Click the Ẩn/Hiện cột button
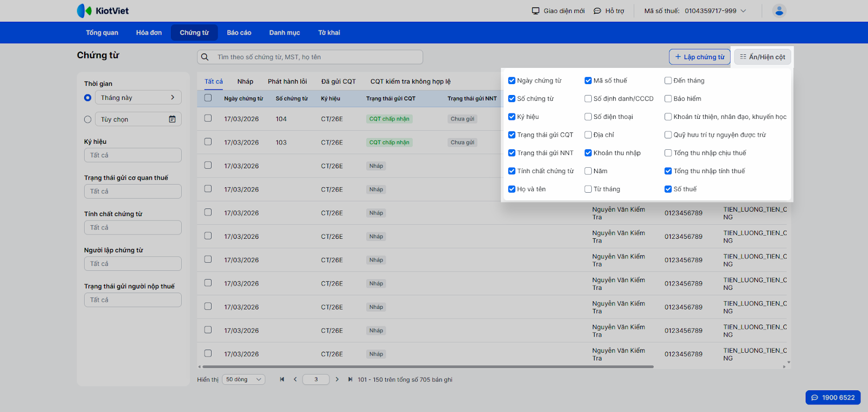The height and width of the screenshot is (412, 868). pyautogui.click(x=762, y=57)
